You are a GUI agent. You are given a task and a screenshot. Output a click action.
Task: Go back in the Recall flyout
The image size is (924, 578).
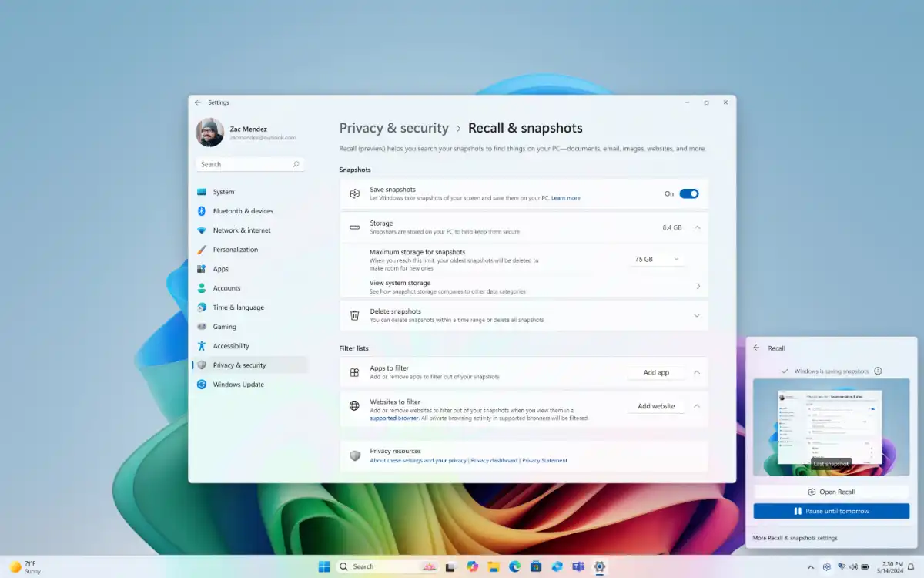(x=756, y=348)
